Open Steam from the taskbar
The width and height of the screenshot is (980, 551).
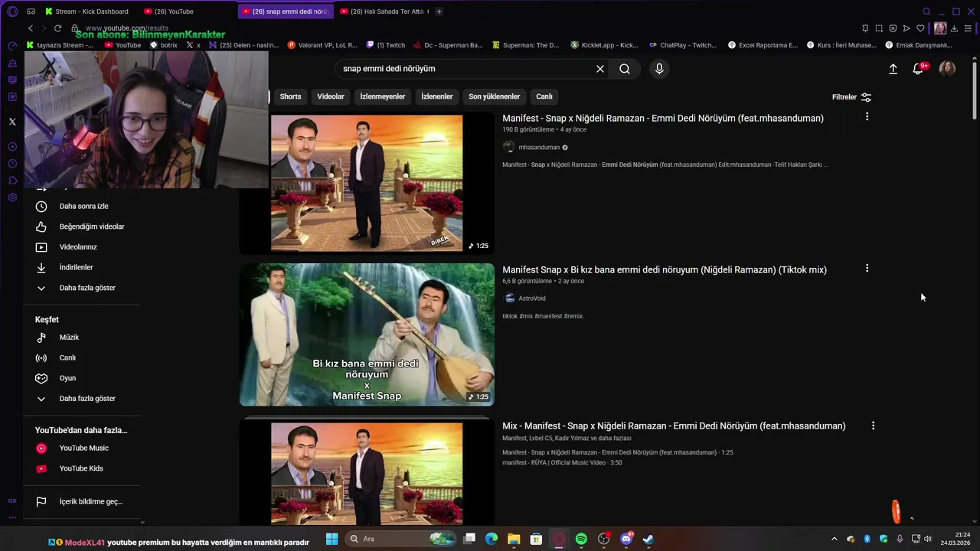point(648,539)
